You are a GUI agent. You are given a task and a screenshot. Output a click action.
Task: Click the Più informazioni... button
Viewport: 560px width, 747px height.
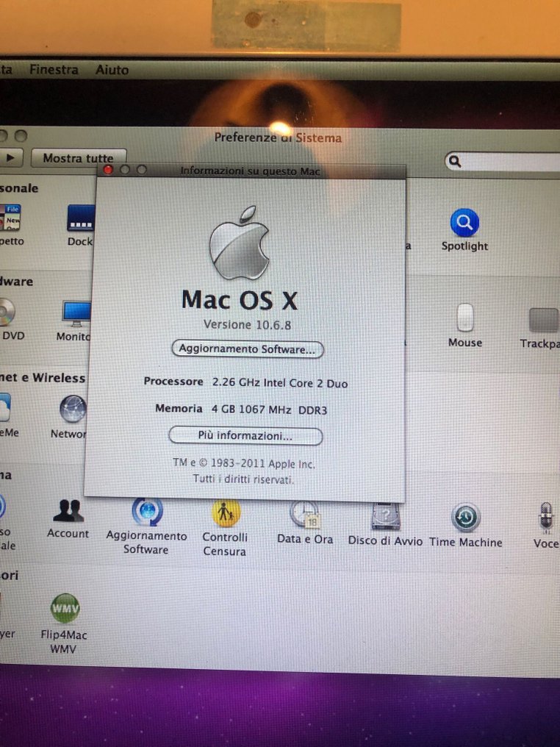(x=245, y=436)
